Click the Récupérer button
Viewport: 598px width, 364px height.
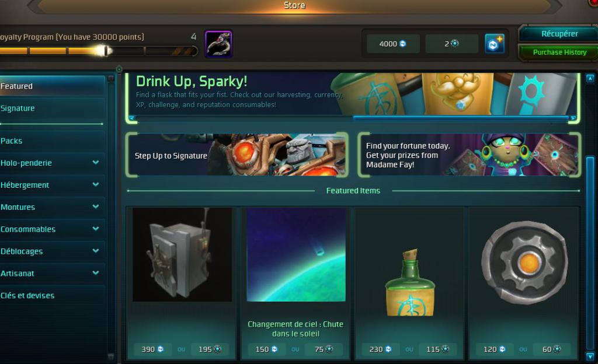tap(559, 34)
